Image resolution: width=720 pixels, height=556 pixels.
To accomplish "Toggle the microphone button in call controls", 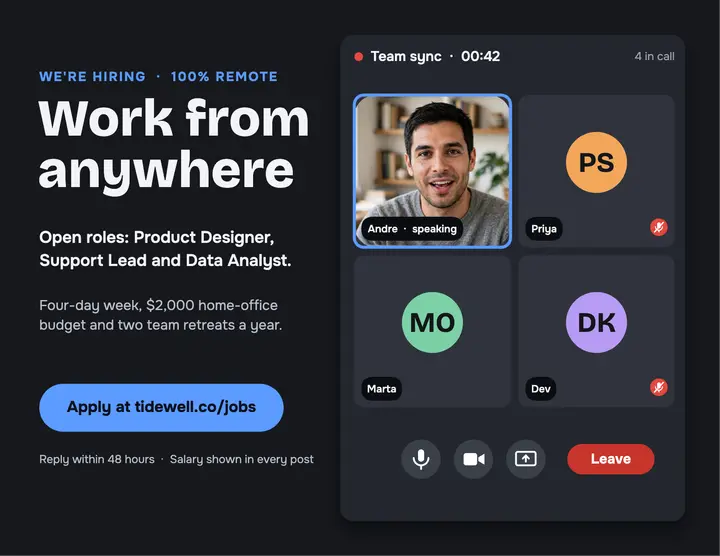I will [x=421, y=459].
